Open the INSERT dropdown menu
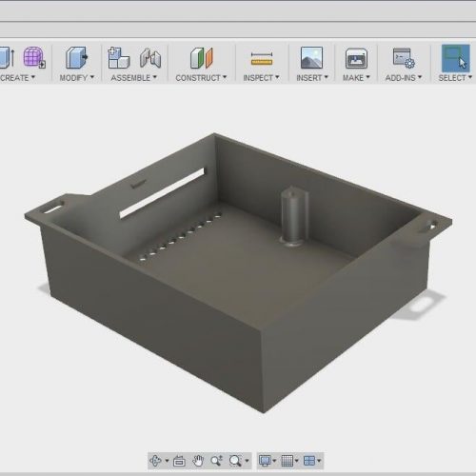The height and width of the screenshot is (476, 476). click(312, 78)
